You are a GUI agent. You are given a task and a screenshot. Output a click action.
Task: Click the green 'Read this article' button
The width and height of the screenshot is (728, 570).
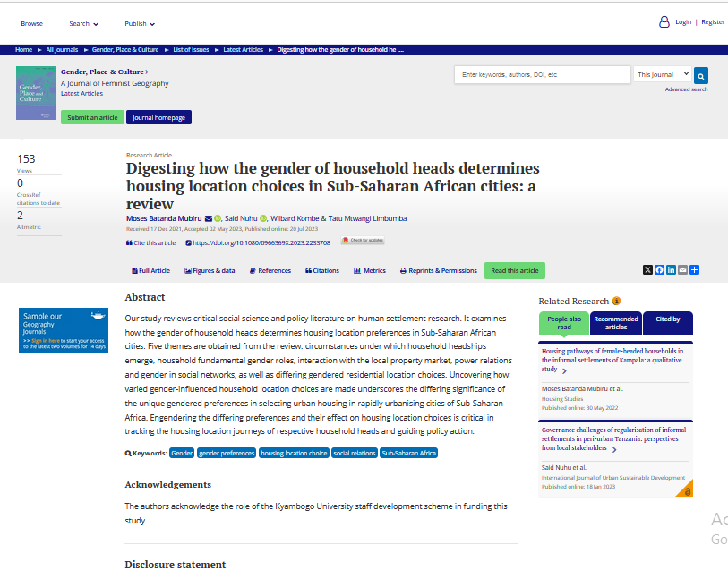[x=514, y=270]
